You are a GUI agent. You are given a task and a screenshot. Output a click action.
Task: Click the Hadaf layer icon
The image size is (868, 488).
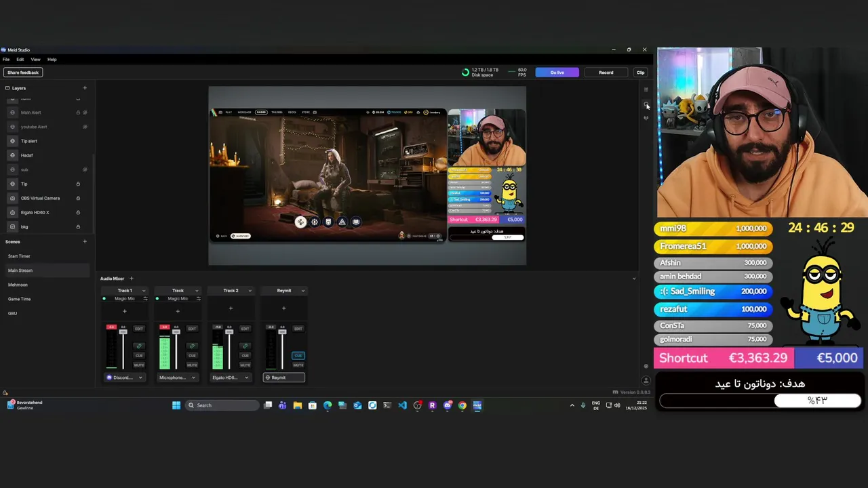[12, 155]
